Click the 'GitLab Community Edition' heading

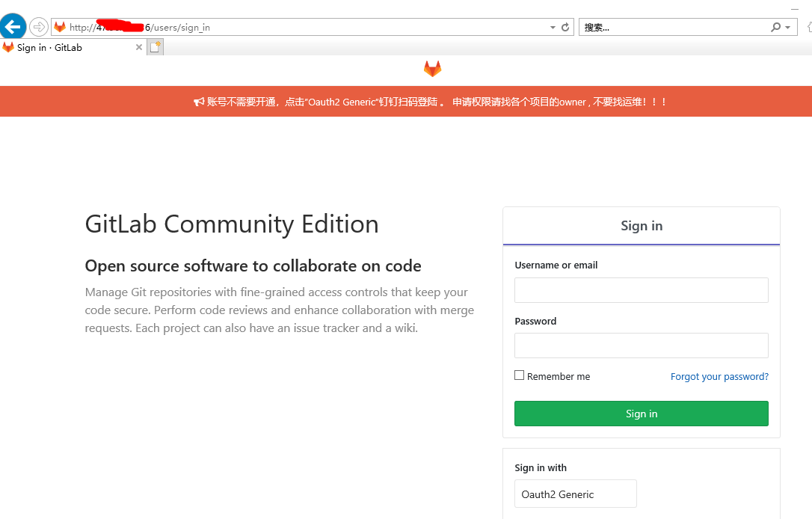point(232,224)
